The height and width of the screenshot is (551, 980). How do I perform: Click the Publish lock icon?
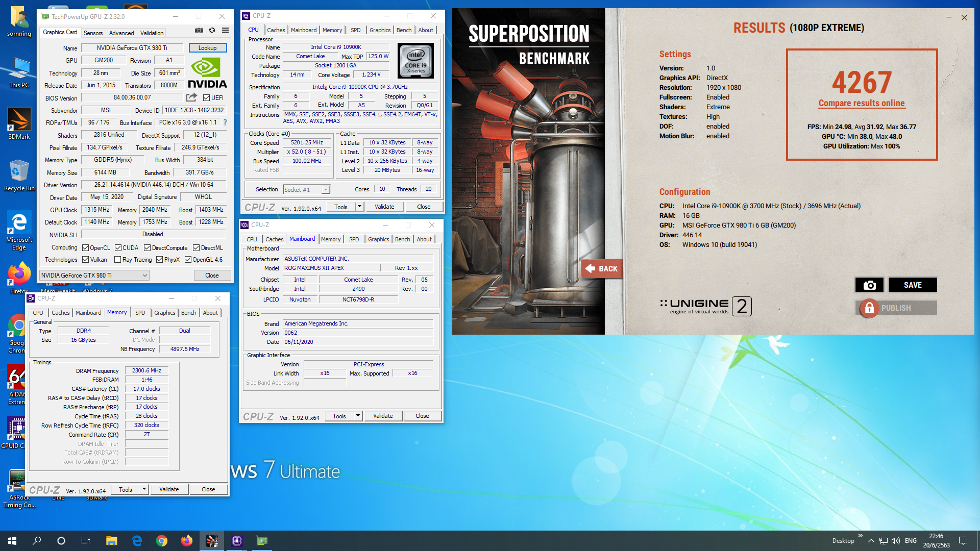click(x=869, y=308)
